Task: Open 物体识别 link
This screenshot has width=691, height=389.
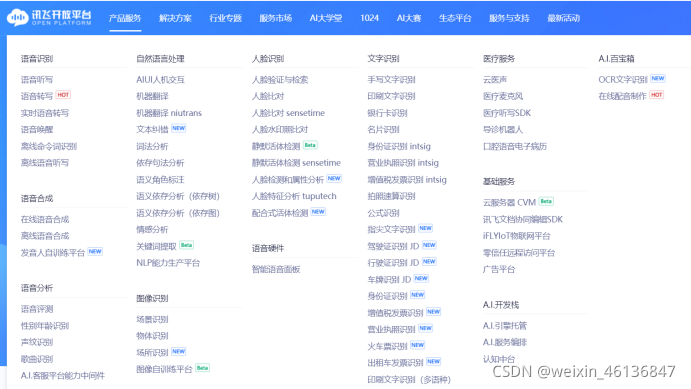Action: [x=152, y=336]
